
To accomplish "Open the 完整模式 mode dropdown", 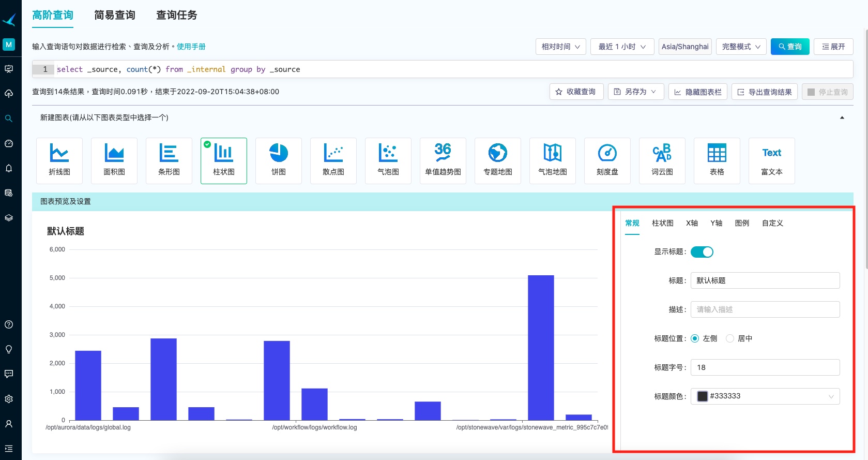I will pyautogui.click(x=741, y=47).
